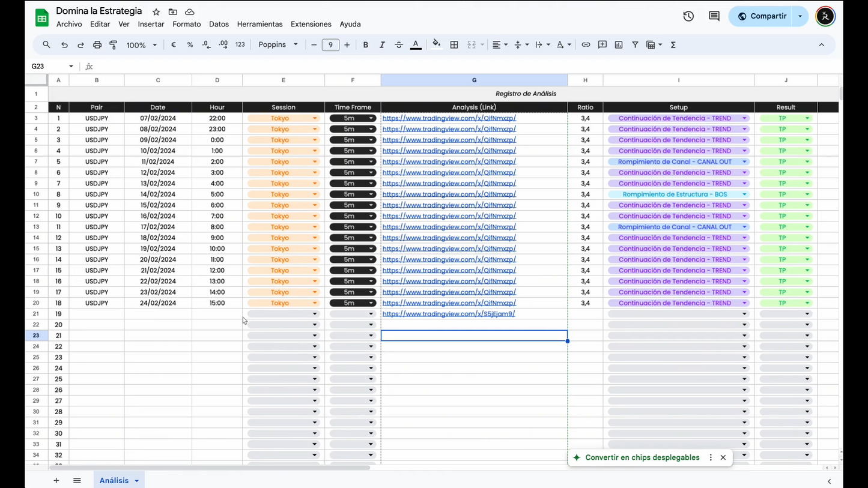Insert a chart using toolbar icon
The height and width of the screenshot is (488, 868).
click(x=619, y=45)
